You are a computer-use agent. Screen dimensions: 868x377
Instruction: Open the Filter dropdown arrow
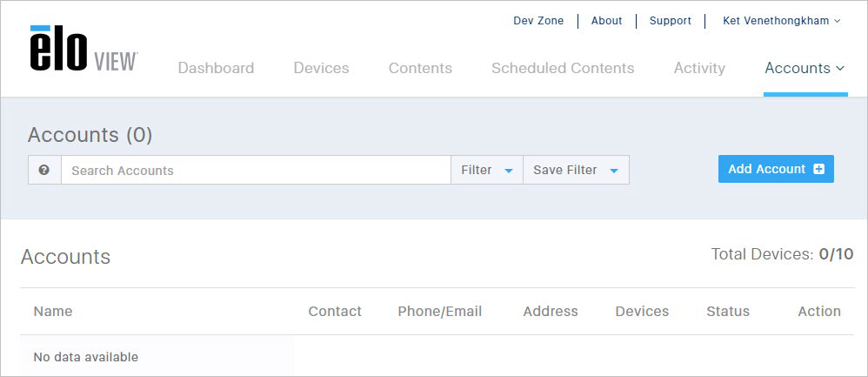(x=509, y=171)
